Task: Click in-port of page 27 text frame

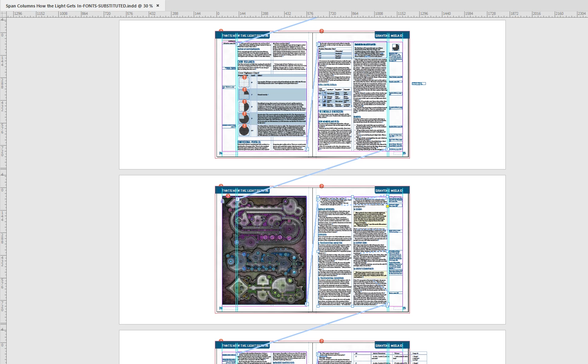Action: tap(318, 199)
